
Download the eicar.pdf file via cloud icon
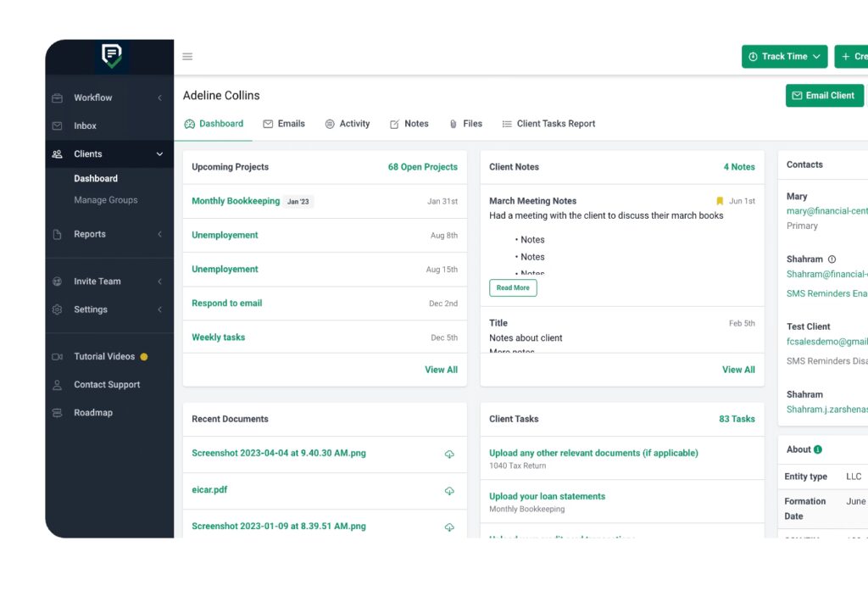[x=449, y=491]
